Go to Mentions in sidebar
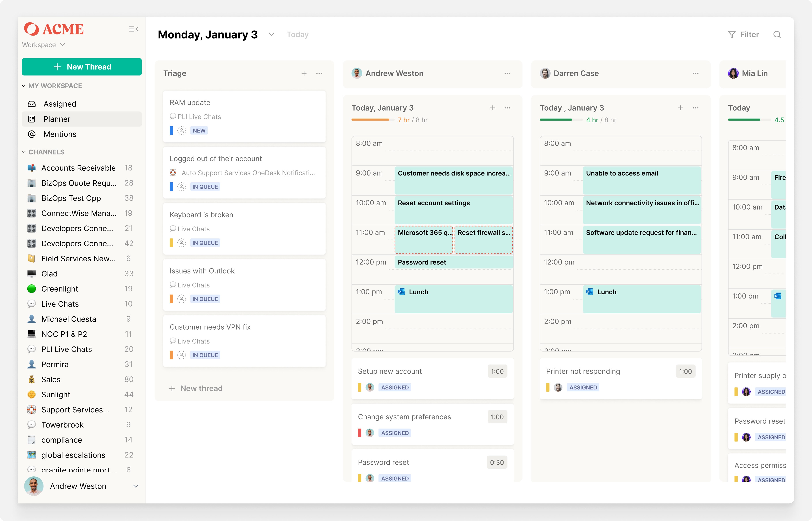Image resolution: width=812 pixels, height=521 pixels. 60,134
